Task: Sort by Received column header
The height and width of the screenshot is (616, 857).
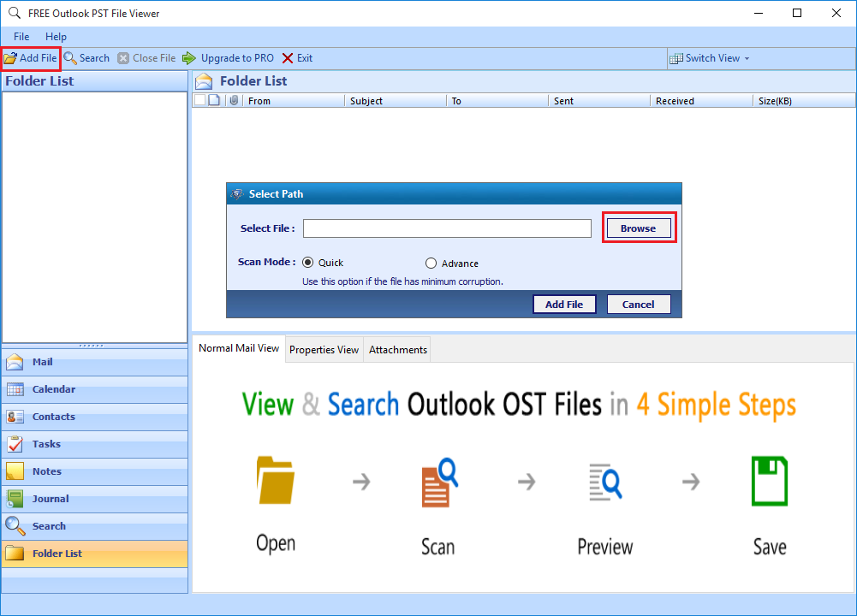Action: coord(701,101)
